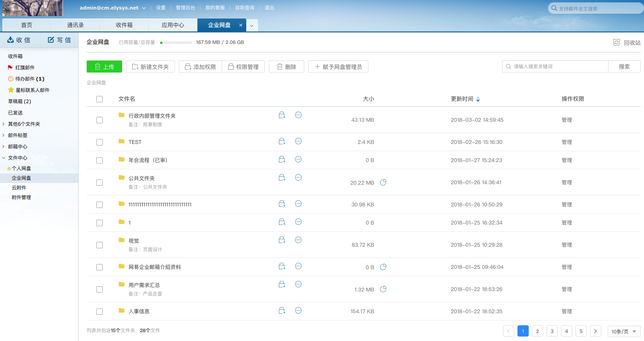Switch to the 通讯录 tab
Screen dimensions: 644x341
75,25
